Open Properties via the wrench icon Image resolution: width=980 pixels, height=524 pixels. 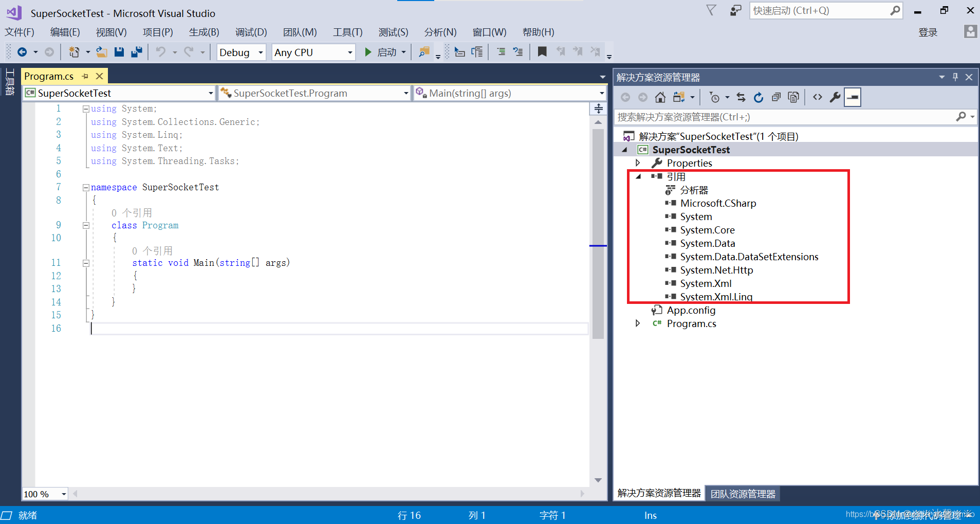coord(836,97)
